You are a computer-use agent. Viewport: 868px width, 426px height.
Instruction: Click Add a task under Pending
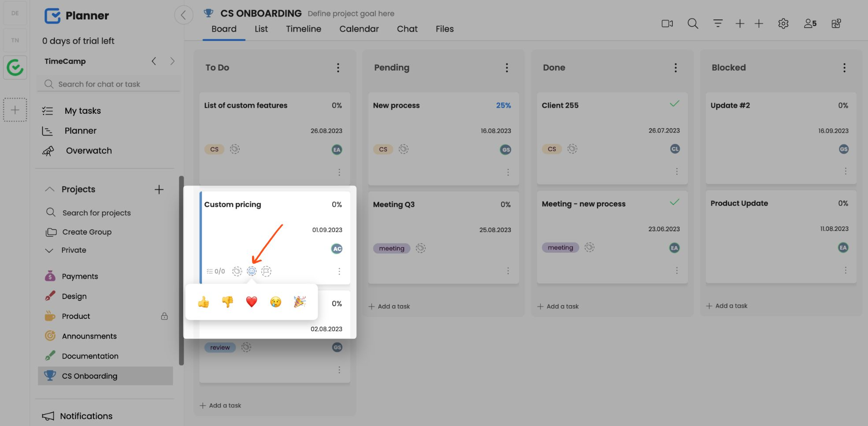pyautogui.click(x=389, y=306)
